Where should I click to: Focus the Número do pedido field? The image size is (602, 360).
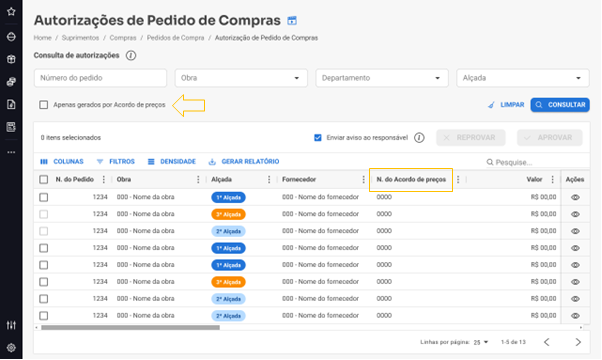click(x=100, y=78)
